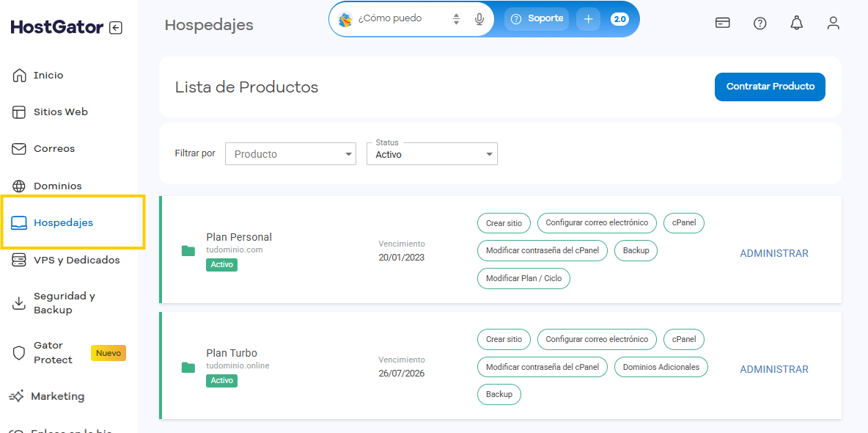Click Crear sitio for Plan Personal
The image size is (868, 433).
click(504, 223)
